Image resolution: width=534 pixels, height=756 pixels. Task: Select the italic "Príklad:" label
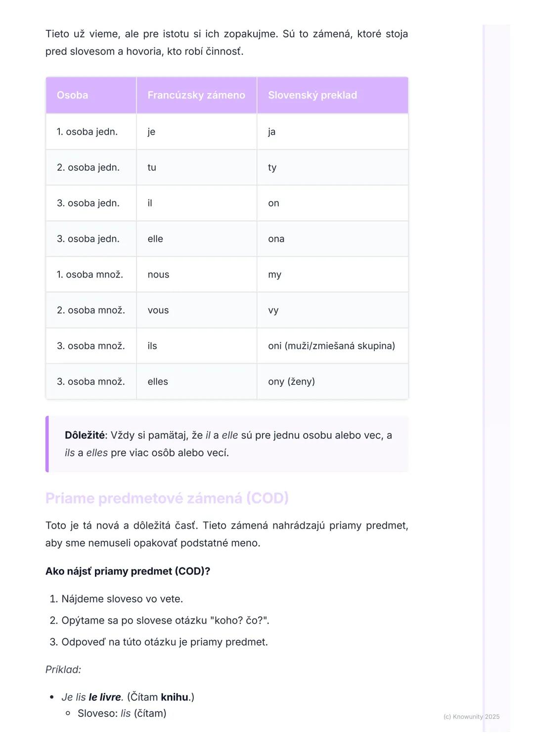(63, 669)
